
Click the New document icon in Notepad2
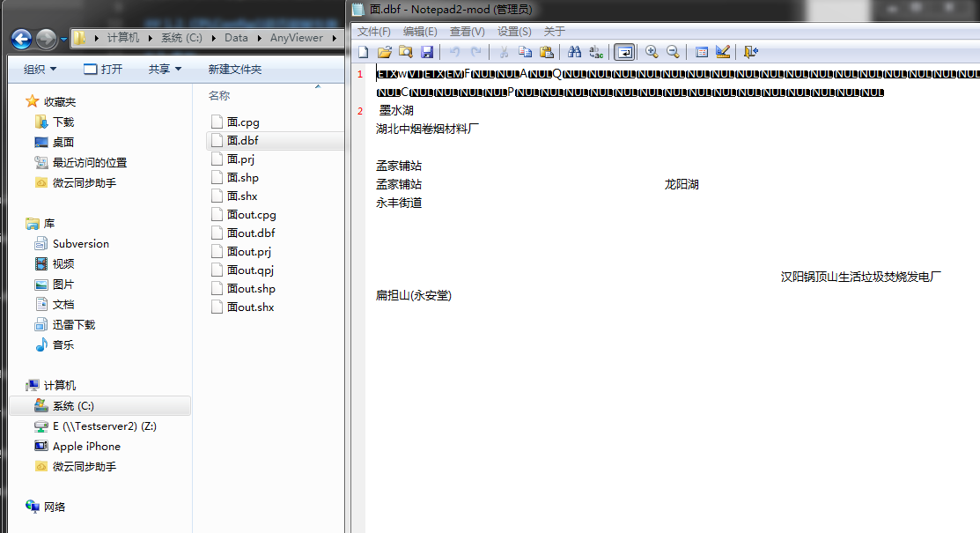(364, 52)
